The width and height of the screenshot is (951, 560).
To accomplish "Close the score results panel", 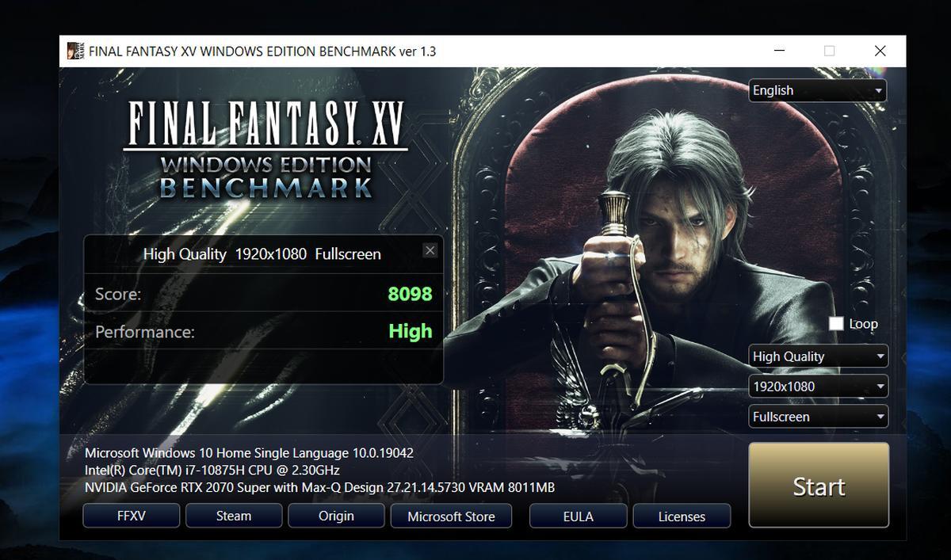I will click(430, 251).
